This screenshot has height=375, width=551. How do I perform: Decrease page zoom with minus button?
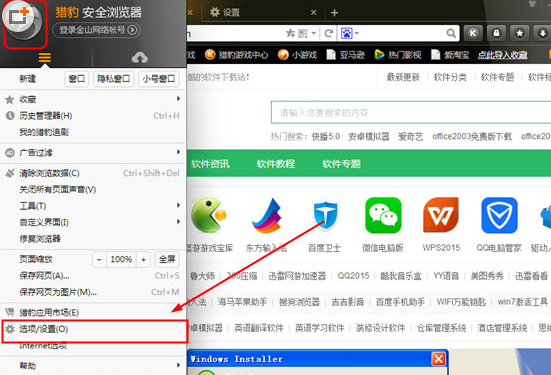click(x=99, y=259)
